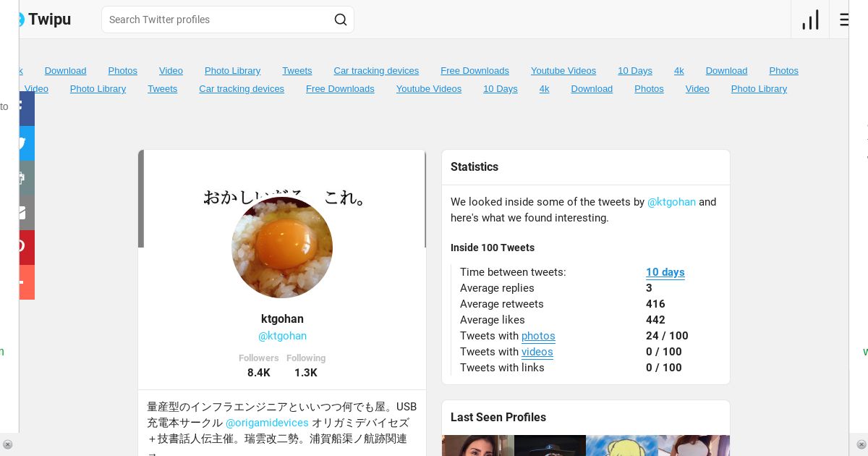Click 'Youtube Videos' in the upper link row

pos(563,71)
